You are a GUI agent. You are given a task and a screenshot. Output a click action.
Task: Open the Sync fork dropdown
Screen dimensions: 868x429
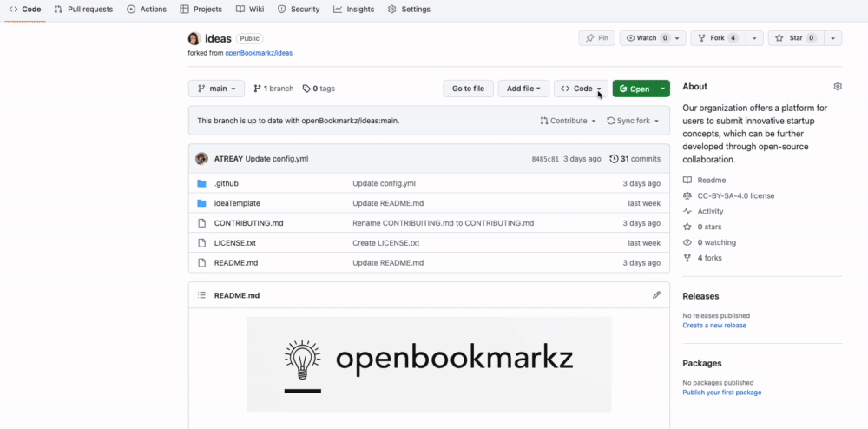coord(634,121)
